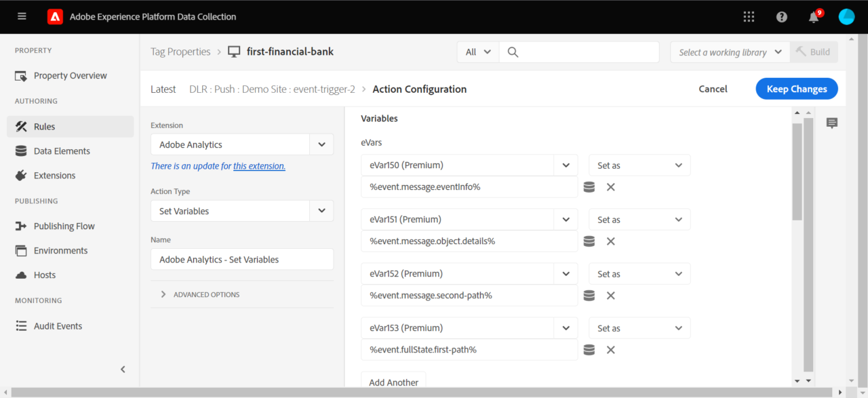
Task: Remove the eVar153 row
Action: click(610, 350)
